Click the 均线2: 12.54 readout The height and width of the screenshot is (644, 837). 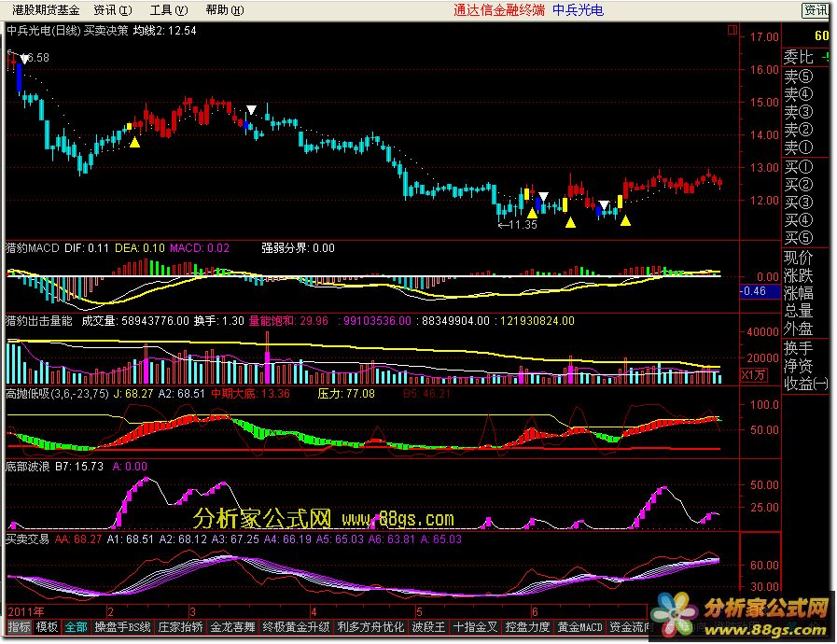[165, 31]
